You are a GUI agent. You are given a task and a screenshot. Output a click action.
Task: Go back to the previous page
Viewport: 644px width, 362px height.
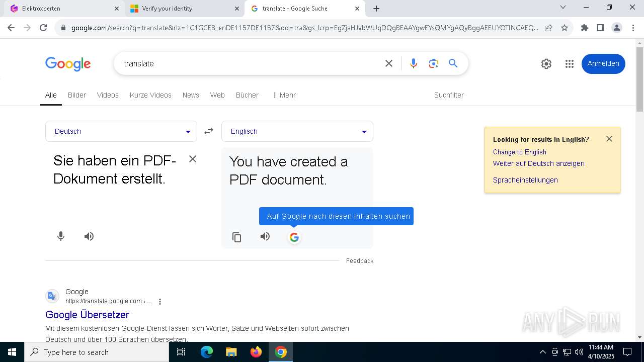(11, 28)
